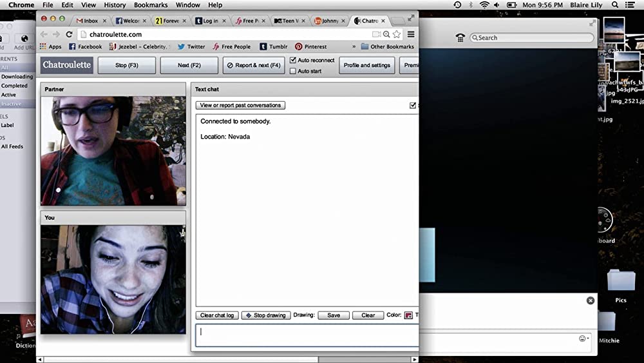Open the emoticon picker dropdown
Viewport: 644px width, 363px height.
(584, 338)
